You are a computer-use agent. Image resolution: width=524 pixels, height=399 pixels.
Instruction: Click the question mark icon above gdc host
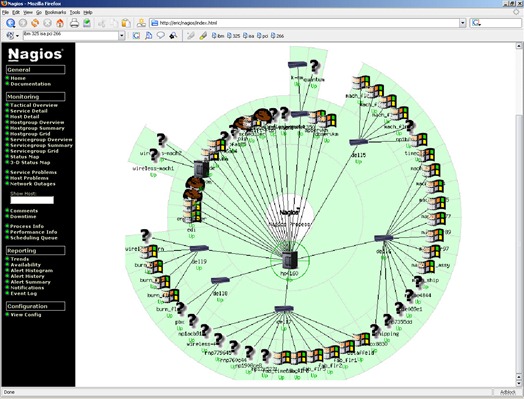pos(180,308)
